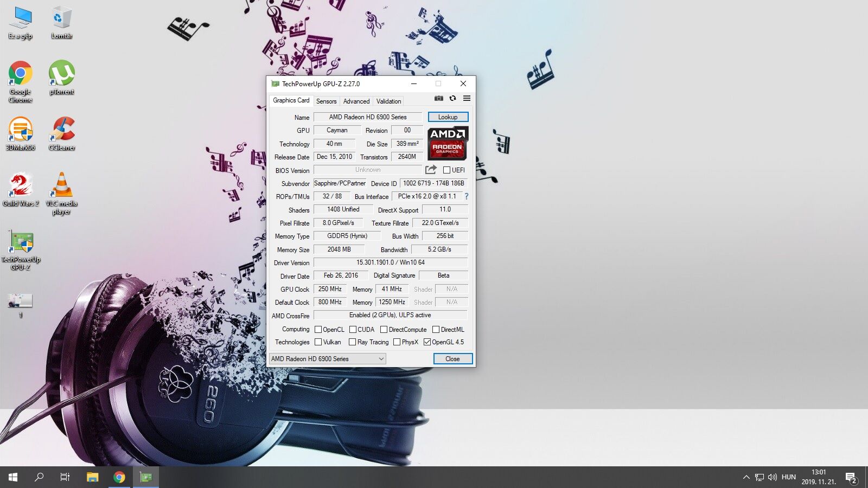This screenshot has height=488, width=868.
Task: Refresh GPU-Z readings with refresh icon
Action: [x=452, y=98]
